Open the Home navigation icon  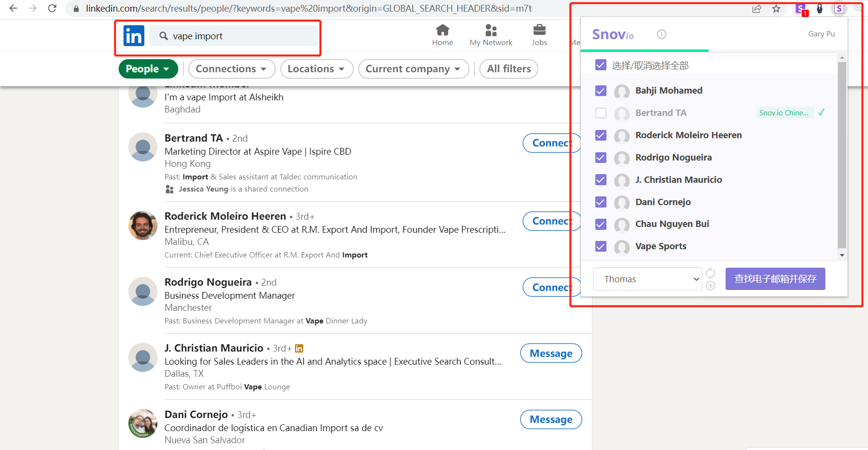pyautogui.click(x=443, y=35)
